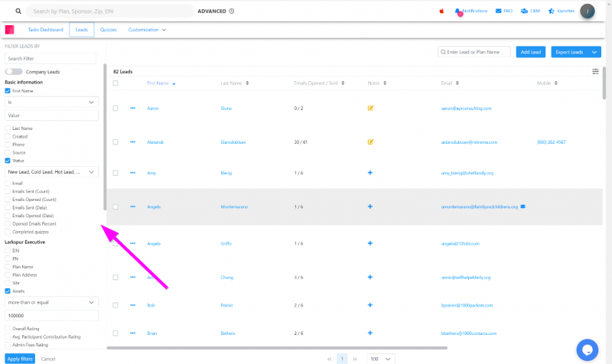This screenshot has width=612, height=364.
Task: Open the CRM people icon
Action: tap(524, 11)
